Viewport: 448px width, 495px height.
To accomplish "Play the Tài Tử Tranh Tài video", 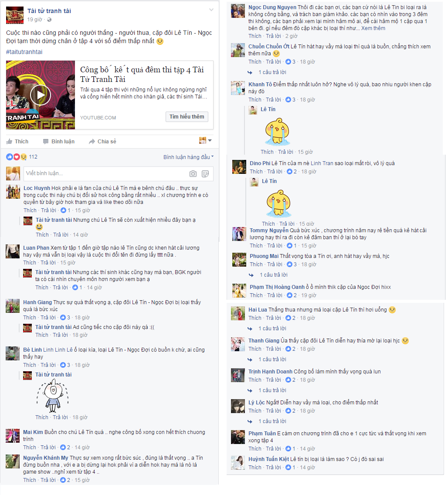I will (x=41, y=95).
